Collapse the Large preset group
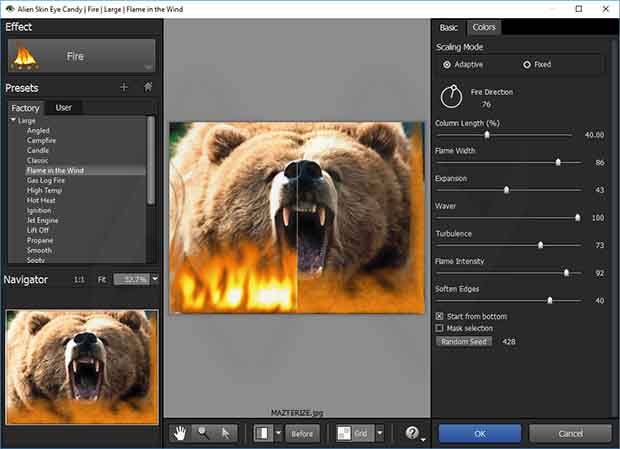 coord(14,120)
